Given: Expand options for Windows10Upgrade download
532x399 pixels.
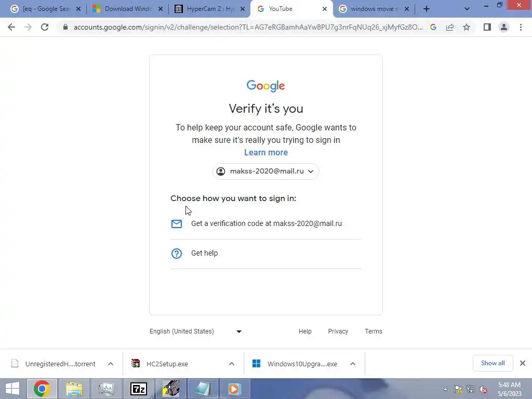Looking at the screenshot, I should (x=353, y=364).
